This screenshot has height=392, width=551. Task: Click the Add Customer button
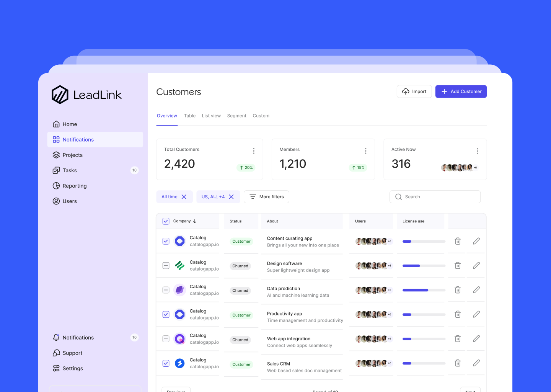(x=461, y=91)
